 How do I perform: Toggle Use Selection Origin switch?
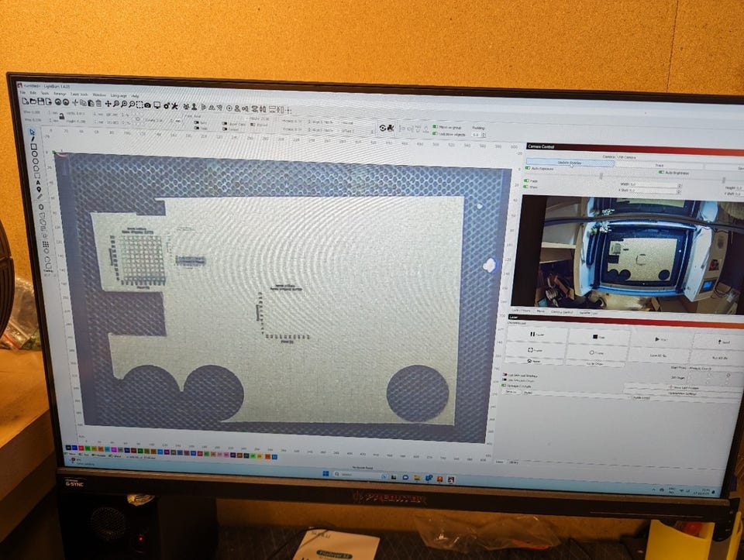point(505,380)
